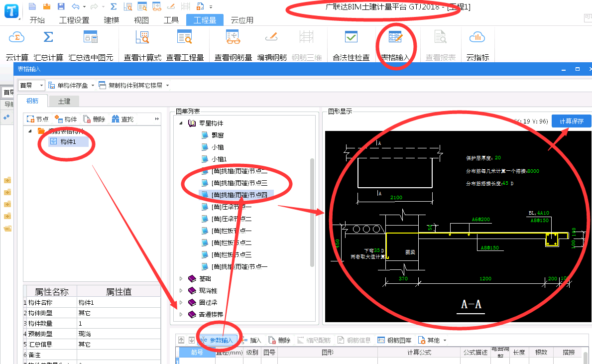The height and width of the screenshot is (364, 592).
Task: Edit the protective layer thickness value 20
Action: [497, 158]
